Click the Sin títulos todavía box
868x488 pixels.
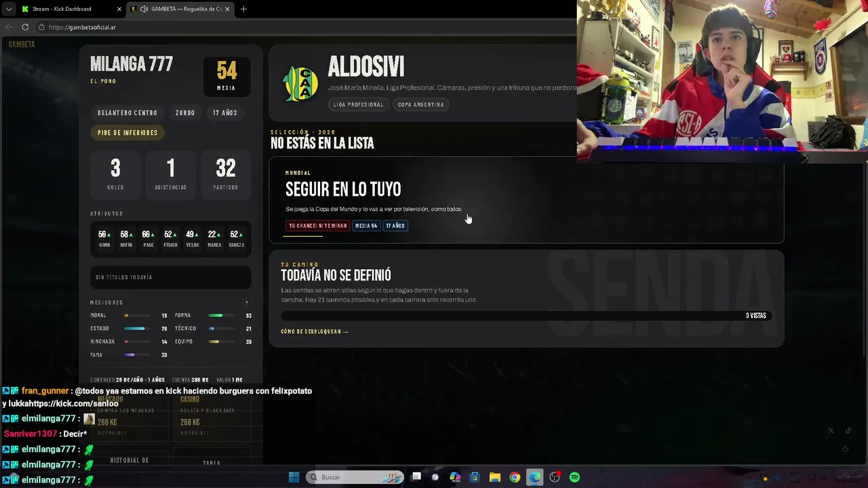(x=171, y=277)
